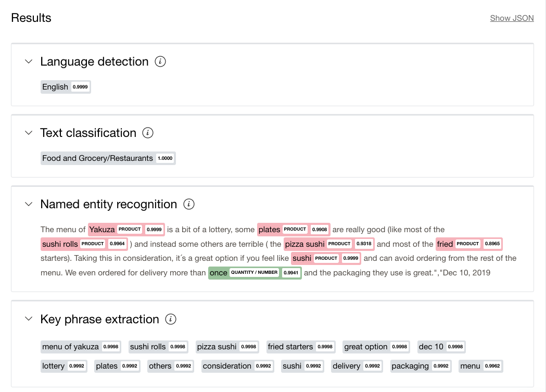Collapse the Named entity recognition section
The image size is (546, 392).
[x=29, y=205]
